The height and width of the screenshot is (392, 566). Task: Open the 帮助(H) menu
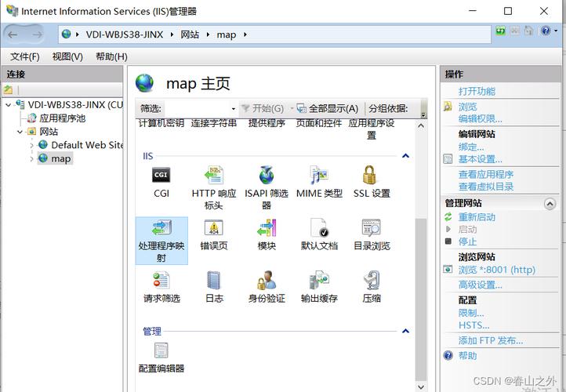click(111, 56)
